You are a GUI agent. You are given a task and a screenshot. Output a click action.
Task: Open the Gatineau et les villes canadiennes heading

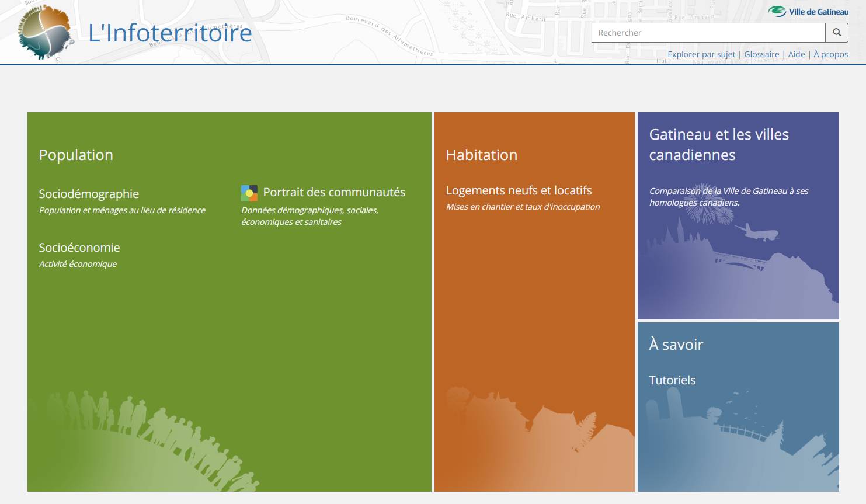tap(718, 144)
